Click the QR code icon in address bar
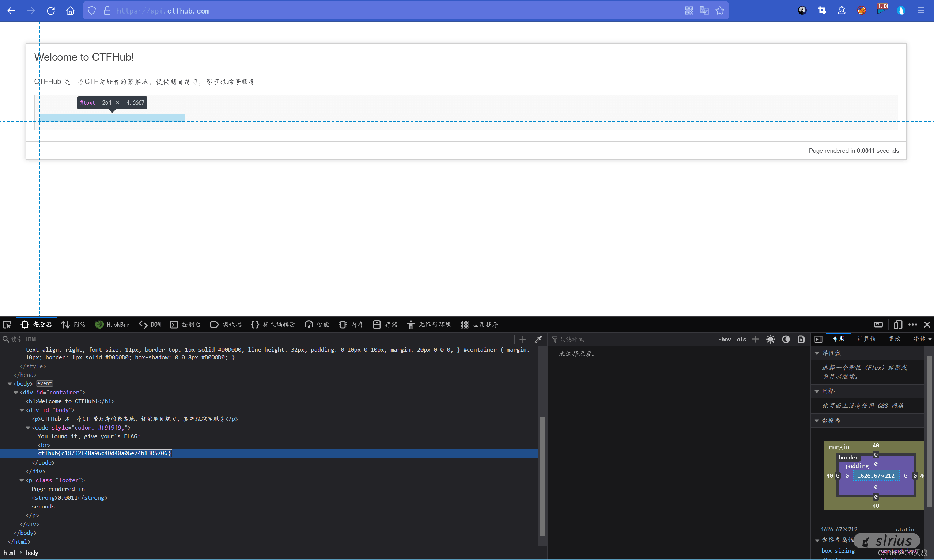 coord(689,11)
